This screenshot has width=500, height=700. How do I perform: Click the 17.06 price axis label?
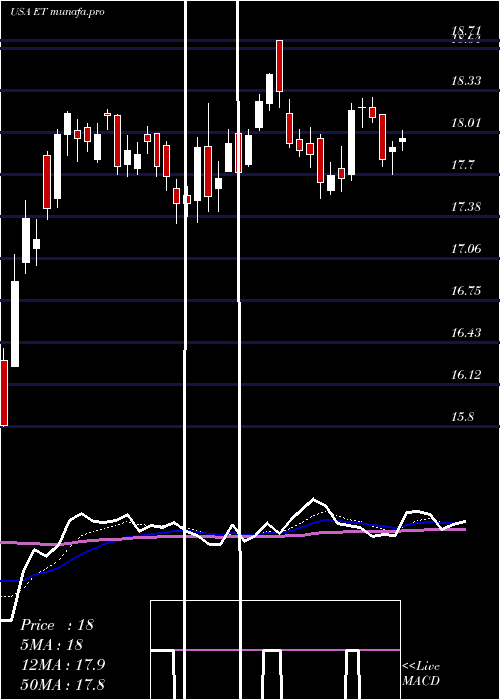(466, 249)
